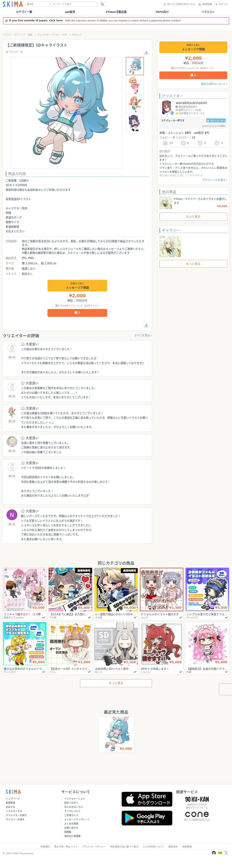The height and width of the screenshot is (868, 232).
Task: Go to キャラクターイラスト・YCH breadcrumb
Action: (x=52, y=35)
